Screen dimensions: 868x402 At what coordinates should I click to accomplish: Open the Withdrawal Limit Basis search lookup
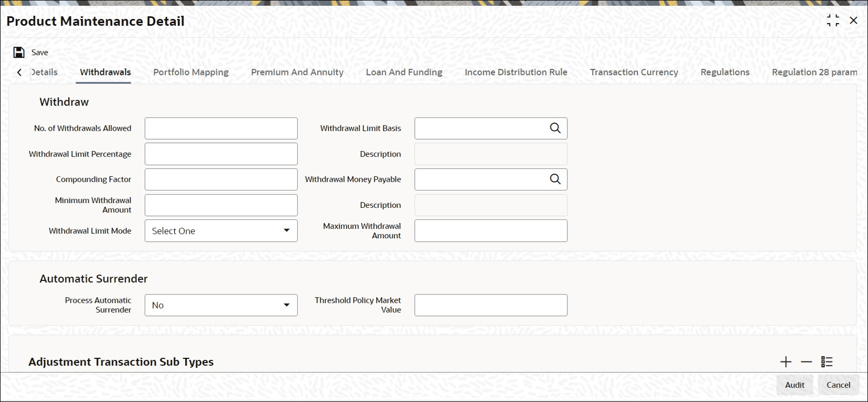point(555,128)
